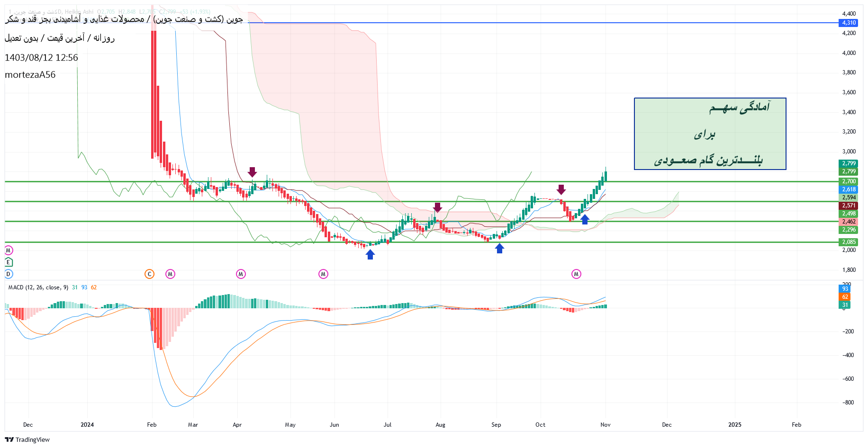Screen dimensions: 868x448
Task: Click the Oct label on time axis
Action: (x=541, y=425)
